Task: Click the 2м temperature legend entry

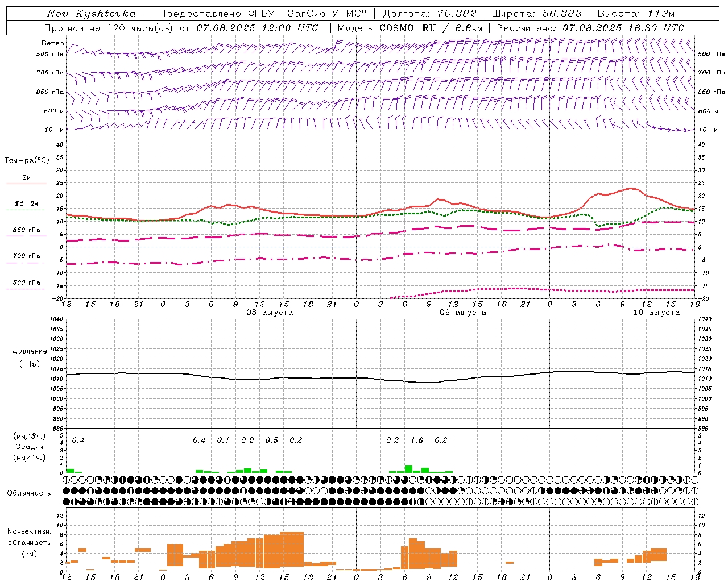Action: click(x=27, y=178)
